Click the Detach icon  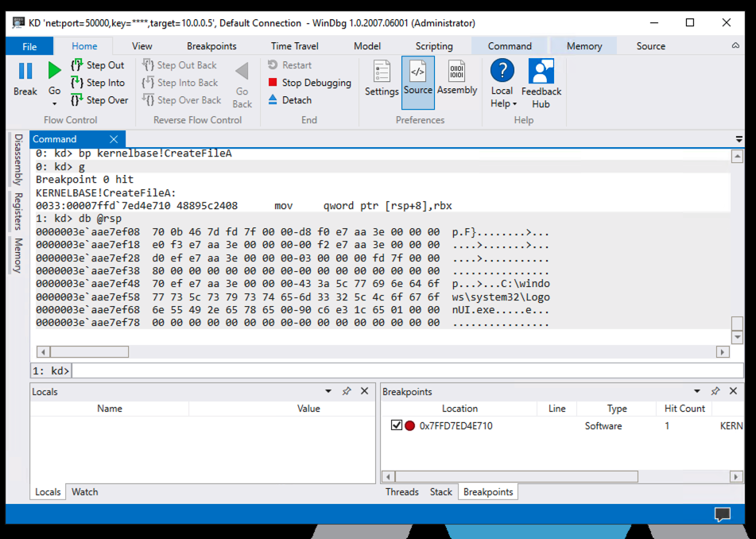[273, 100]
